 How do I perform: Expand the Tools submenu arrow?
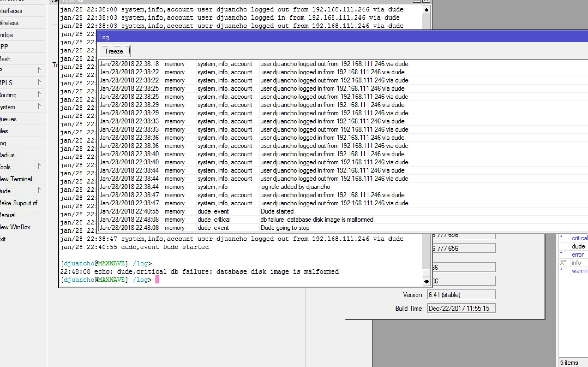[x=39, y=166]
